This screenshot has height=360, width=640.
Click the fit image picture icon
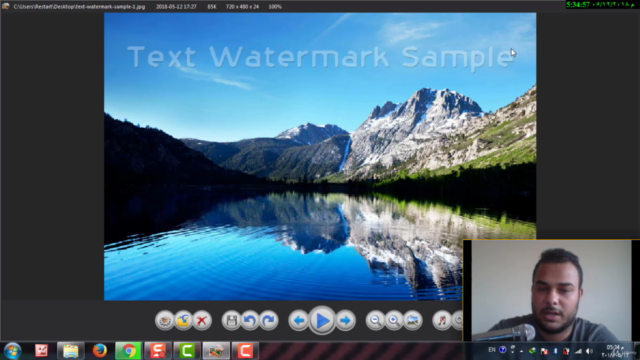[413, 320]
